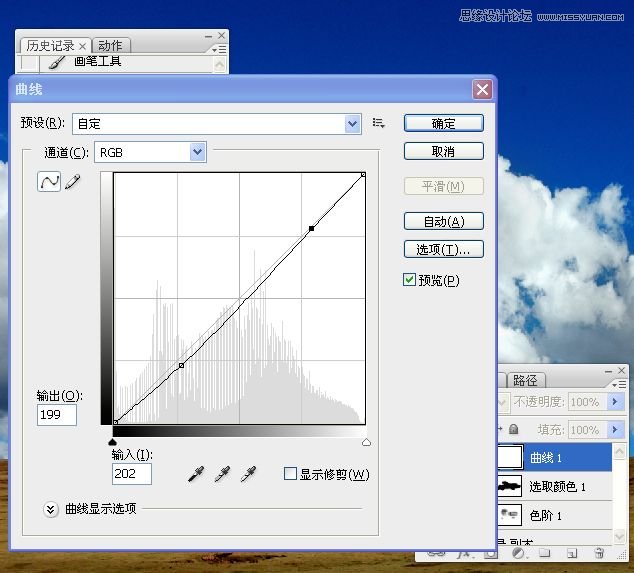Toggle the Preview (预览) checkbox

pos(409,279)
